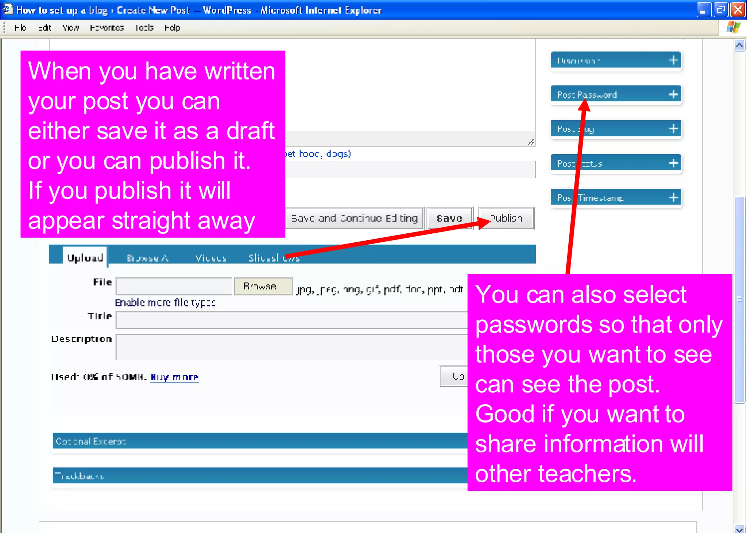
Task: Open the Favorites menu
Action: click(x=107, y=28)
